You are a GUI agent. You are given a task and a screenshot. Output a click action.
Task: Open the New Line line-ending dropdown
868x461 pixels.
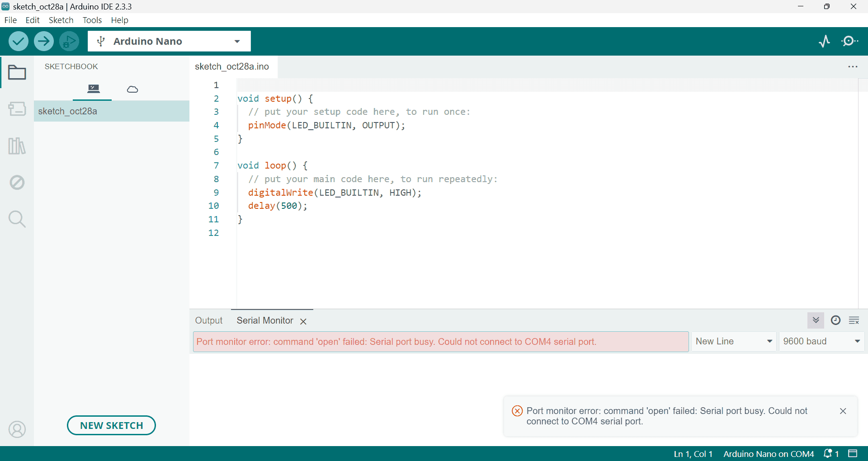pos(733,342)
